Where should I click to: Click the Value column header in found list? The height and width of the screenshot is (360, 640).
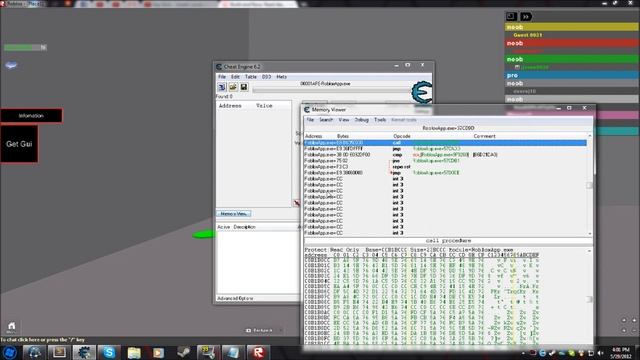click(264, 106)
